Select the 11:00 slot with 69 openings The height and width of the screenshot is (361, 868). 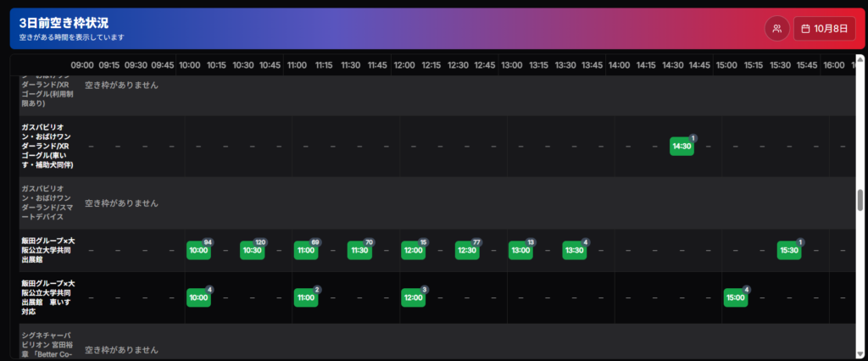tap(306, 250)
